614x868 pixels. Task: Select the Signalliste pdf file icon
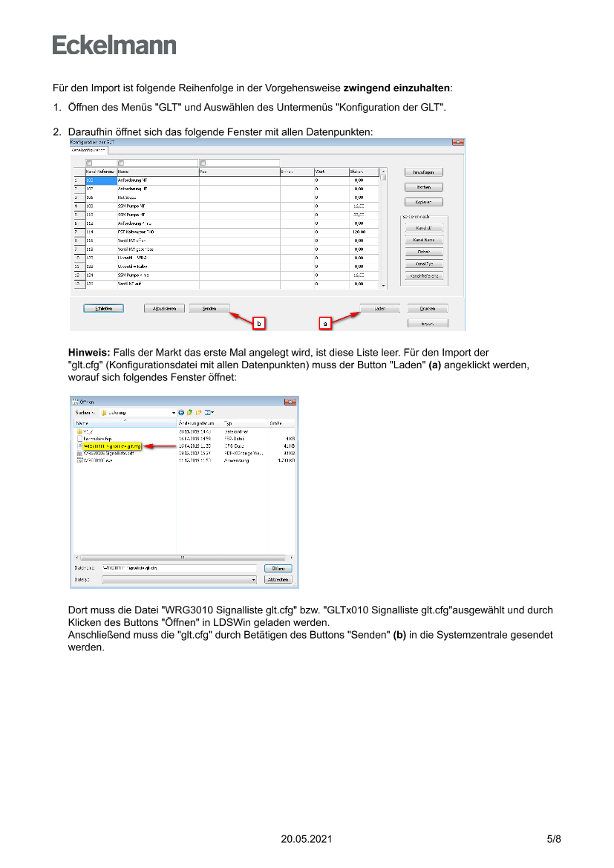[79, 453]
